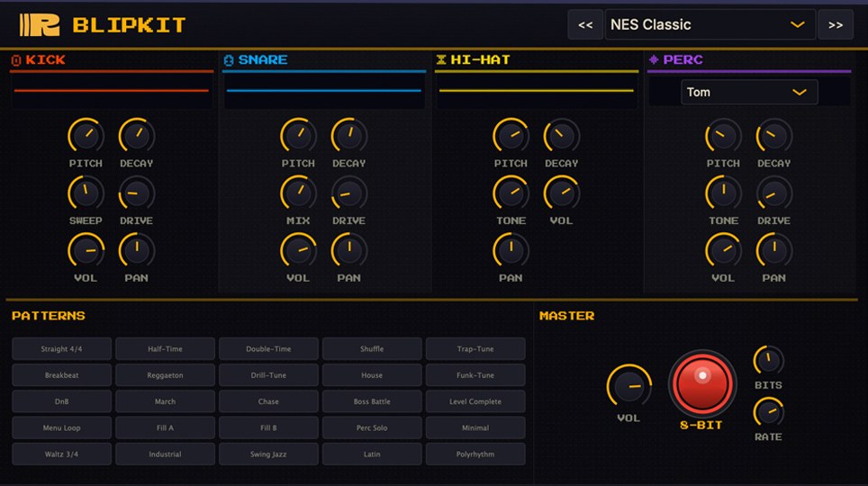Screen dimensions: 868x486
Task: Click the Perc PAN knob
Action: point(773,251)
